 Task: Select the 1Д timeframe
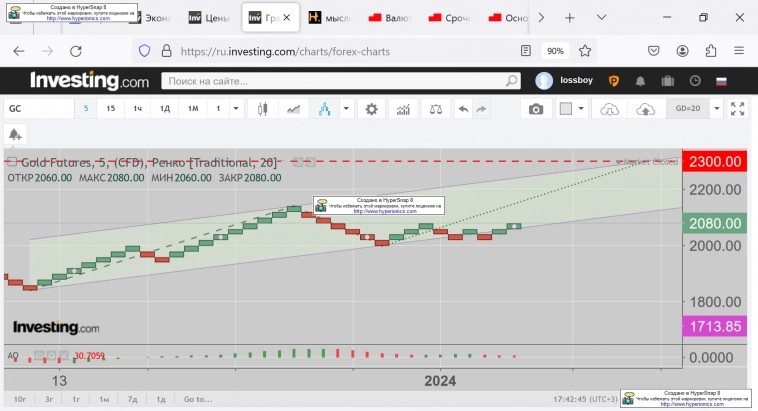(x=165, y=108)
